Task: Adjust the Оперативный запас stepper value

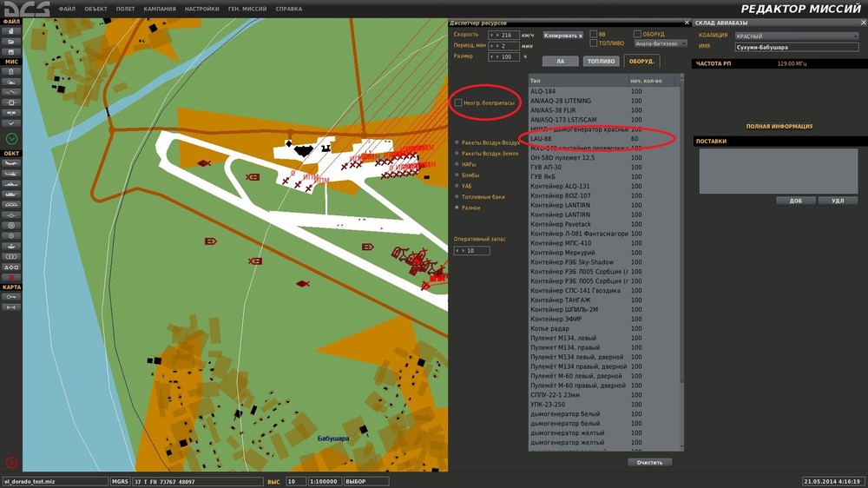Action: pos(471,251)
